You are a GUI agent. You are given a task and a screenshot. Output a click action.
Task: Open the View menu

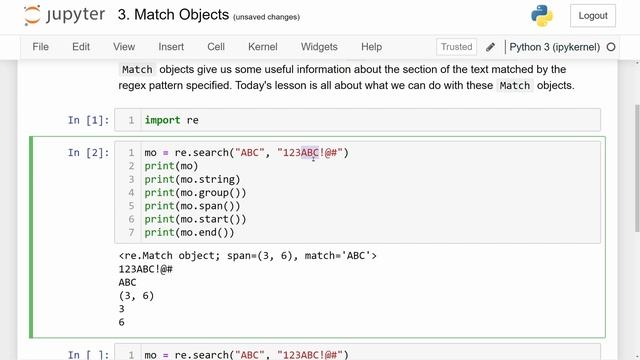124,47
